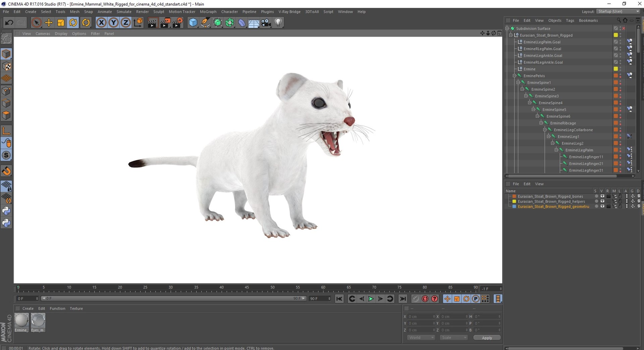Image resolution: width=644 pixels, height=350 pixels.
Task: Select the Eyes material thumbnail
Action: 38,322
